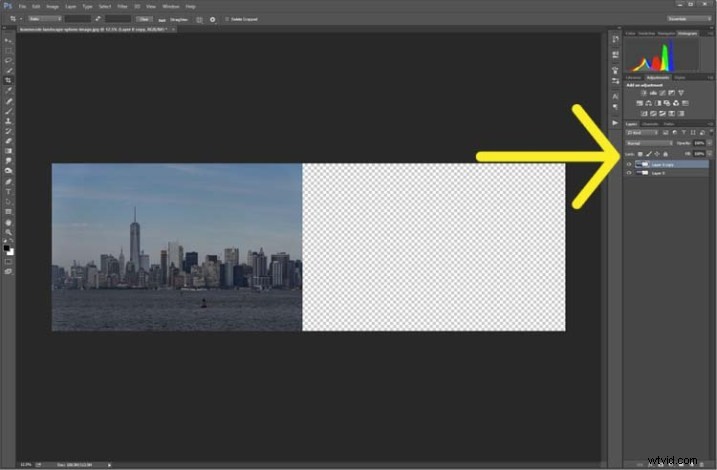Open the Adjustments panel flyout menu
717x470 pixels.
pos(710,78)
